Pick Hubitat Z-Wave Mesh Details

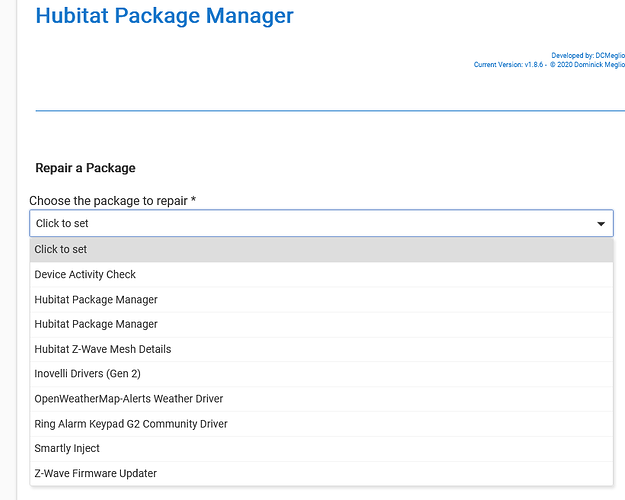tap(321, 349)
